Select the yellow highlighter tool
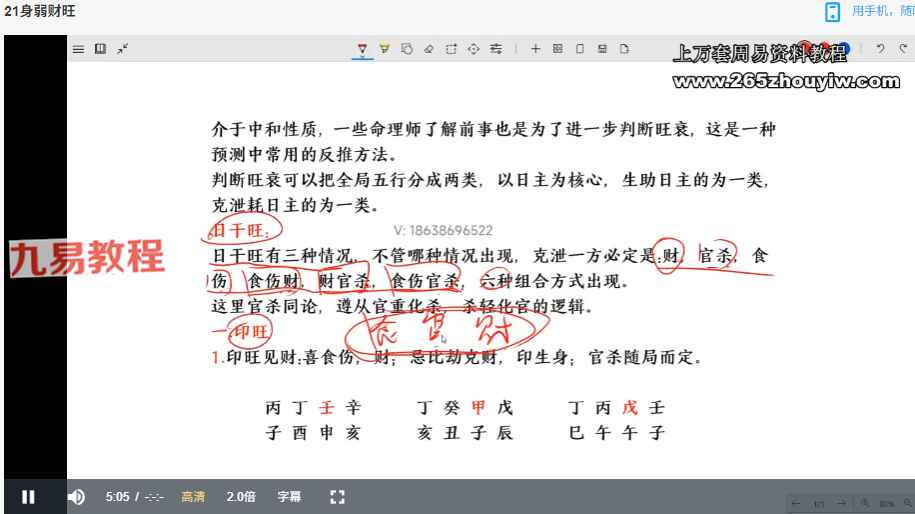 384,48
